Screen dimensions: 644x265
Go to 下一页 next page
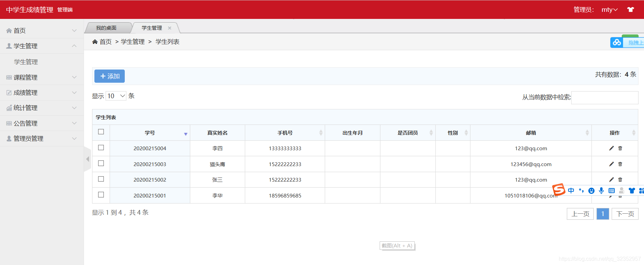pos(625,214)
